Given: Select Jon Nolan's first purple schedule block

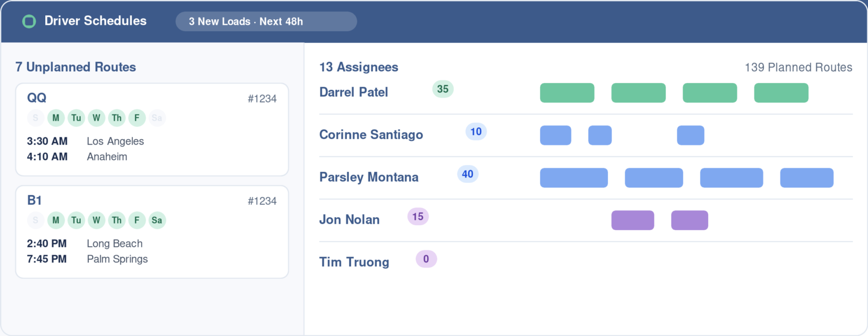Looking at the screenshot, I should point(633,220).
